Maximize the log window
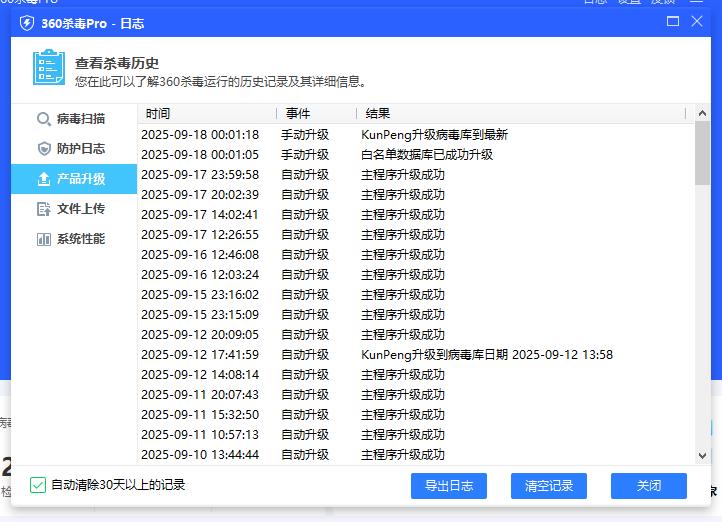Screen dimensions: 722x522 pos(673,21)
